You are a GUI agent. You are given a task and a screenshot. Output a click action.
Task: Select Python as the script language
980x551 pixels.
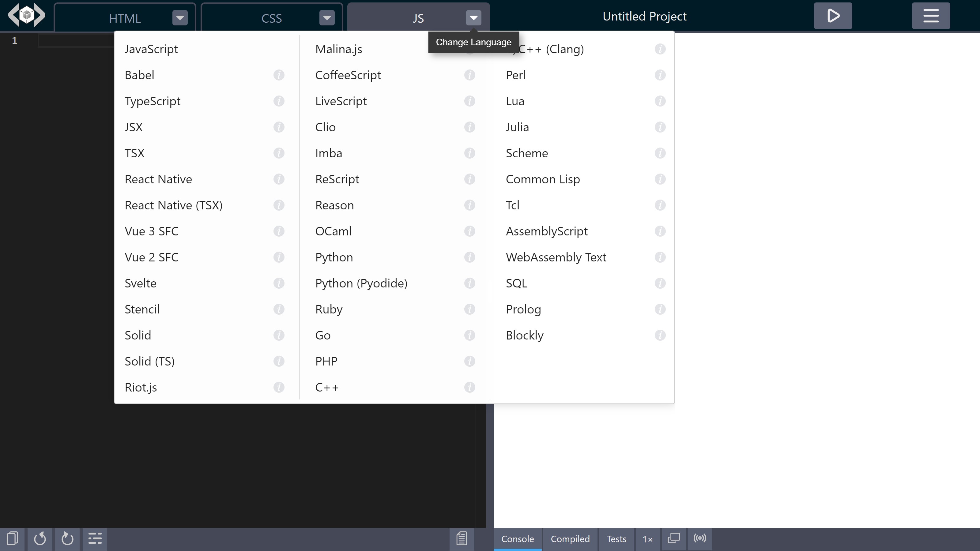pyautogui.click(x=334, y=257)
